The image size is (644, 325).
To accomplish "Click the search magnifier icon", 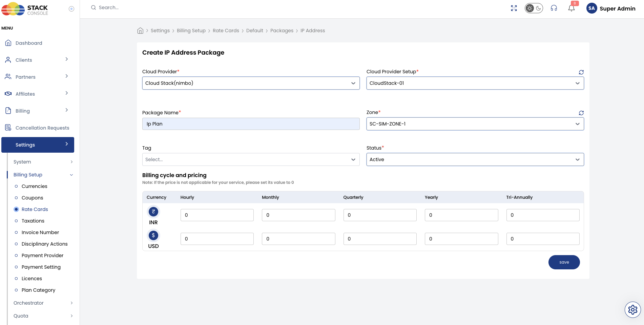I will 94,7.
